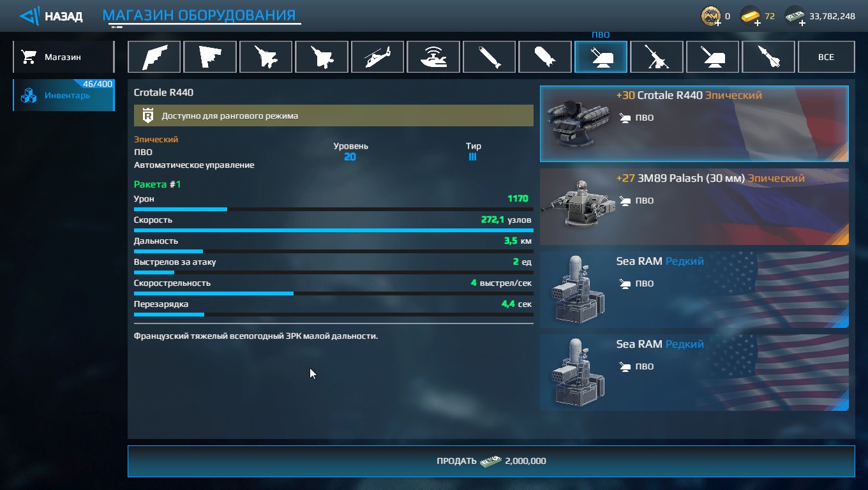
Task: Sell the item for 2,000,000
Action: tap(491, 461)
